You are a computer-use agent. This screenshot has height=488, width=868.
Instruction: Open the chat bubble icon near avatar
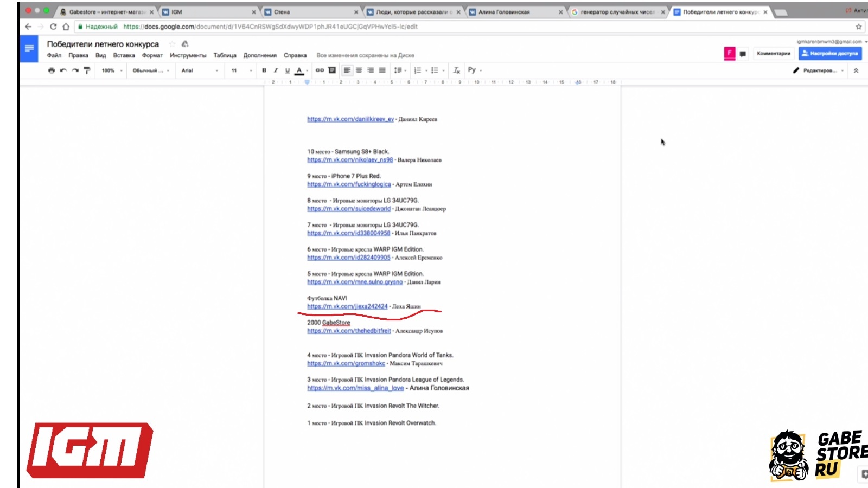[743, 54]
